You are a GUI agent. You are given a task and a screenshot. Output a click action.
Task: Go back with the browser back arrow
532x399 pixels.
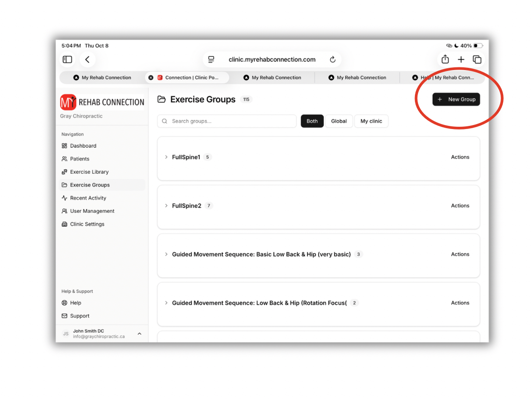(87, 59)
